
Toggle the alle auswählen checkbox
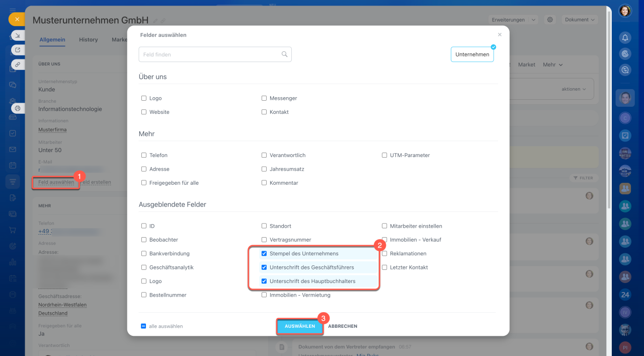143,326
